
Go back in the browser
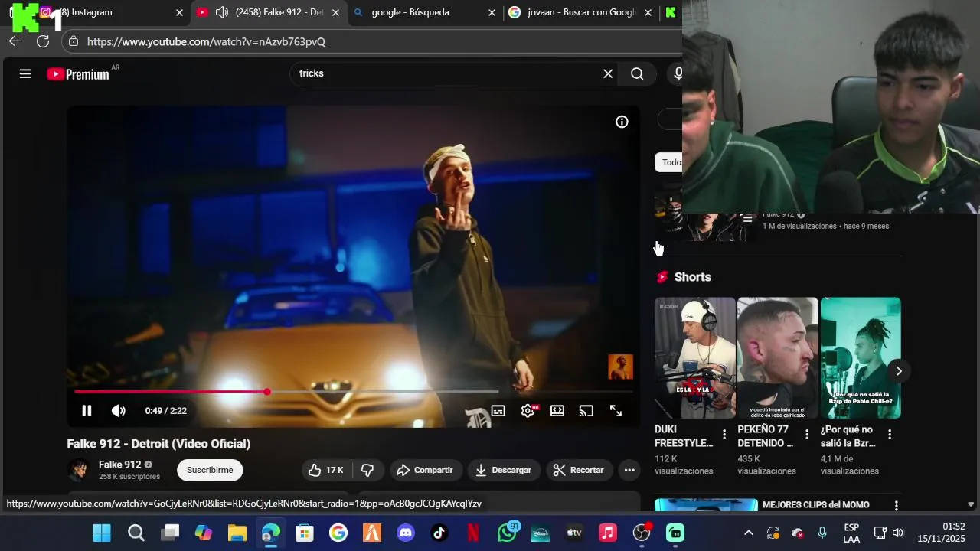(15, 41)
